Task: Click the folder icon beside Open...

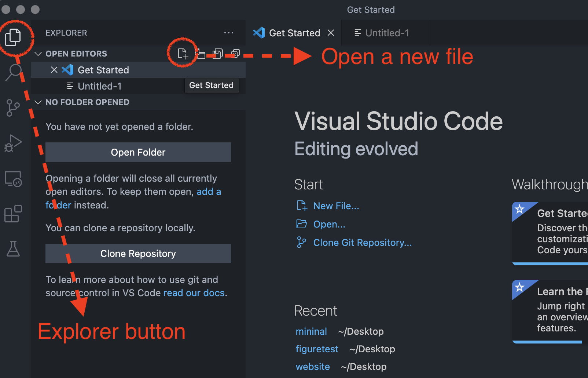Action: (x=302, y=224)
